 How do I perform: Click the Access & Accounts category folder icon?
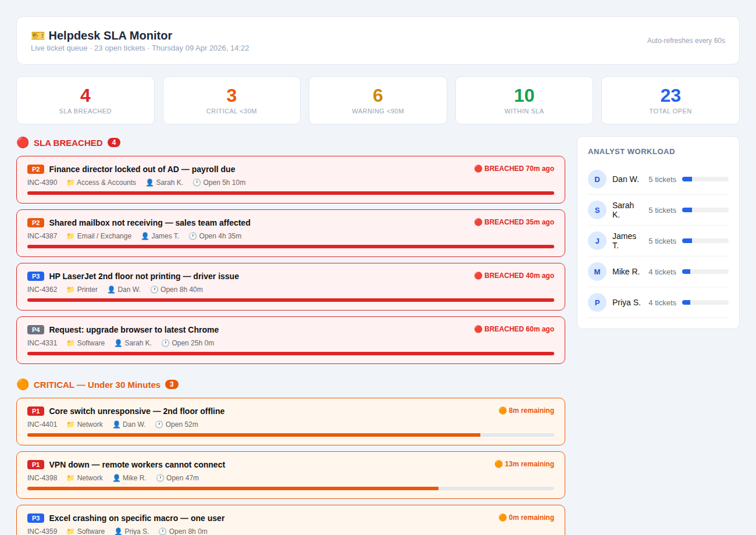coord(69,183)
